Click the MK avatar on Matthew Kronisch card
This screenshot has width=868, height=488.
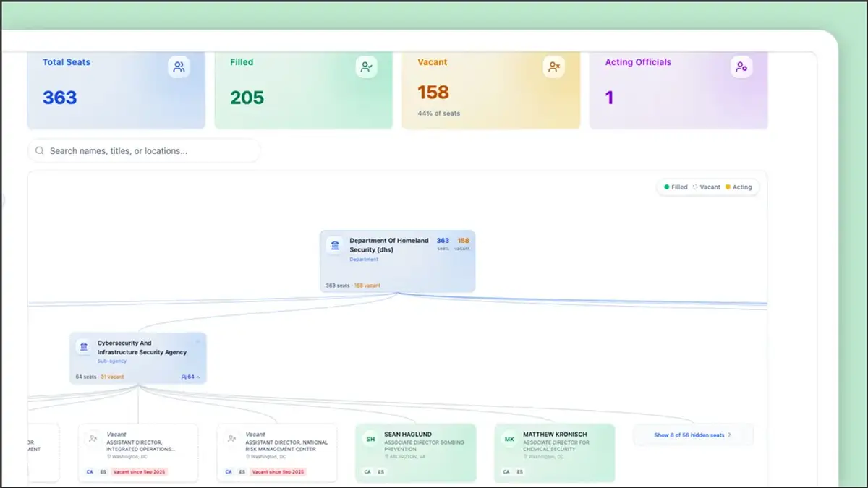(509, 439)
